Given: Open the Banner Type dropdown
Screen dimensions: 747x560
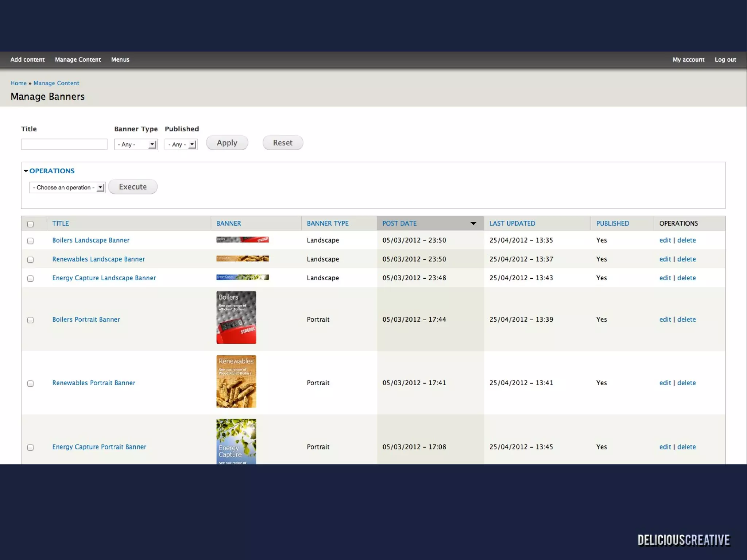Looking at the screenshot, I should (x=136, y=144).
